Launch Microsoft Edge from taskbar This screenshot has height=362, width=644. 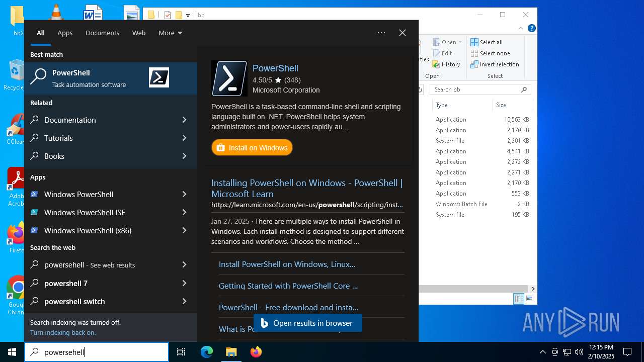(207, 352)
